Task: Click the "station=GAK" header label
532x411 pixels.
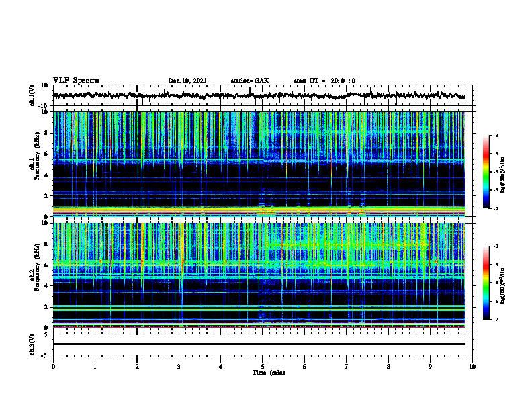Action: [x=250, y=81]
